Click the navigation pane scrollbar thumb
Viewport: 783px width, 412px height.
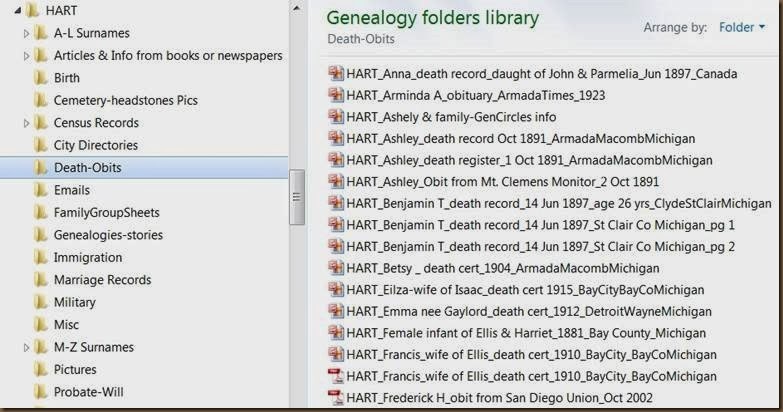[x=297, y=197]
